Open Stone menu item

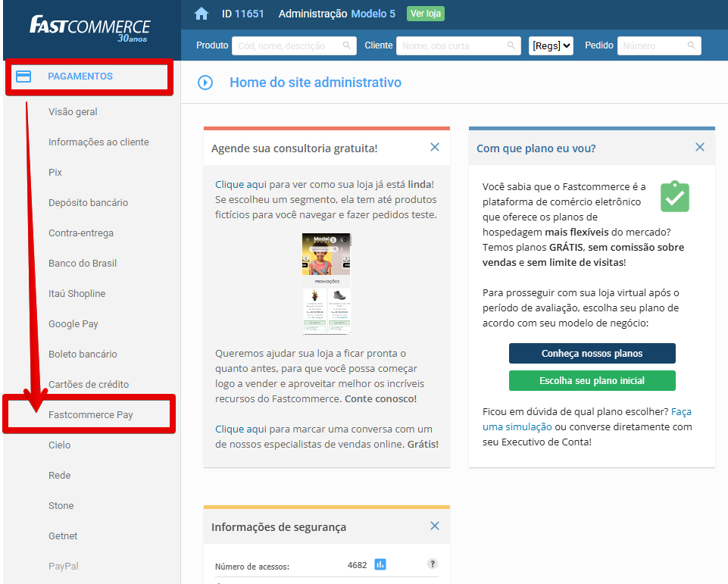click(x=61, y=505)
